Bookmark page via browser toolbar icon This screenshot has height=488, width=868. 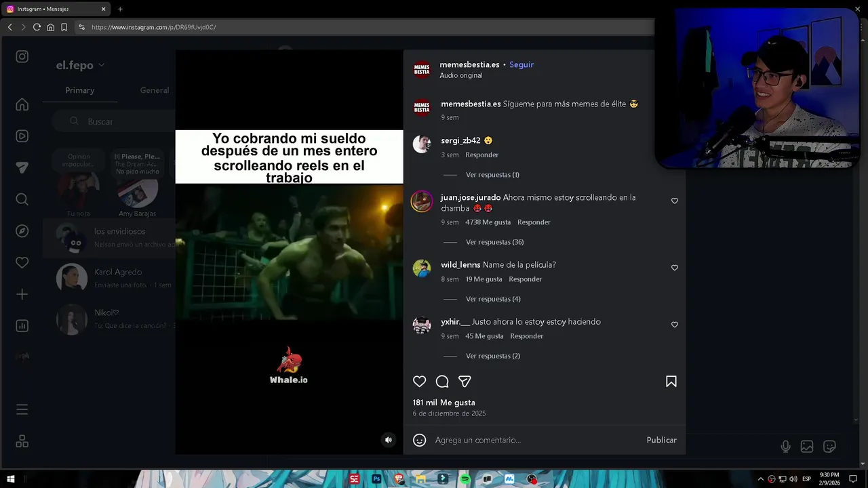click(x=64, y=27)
